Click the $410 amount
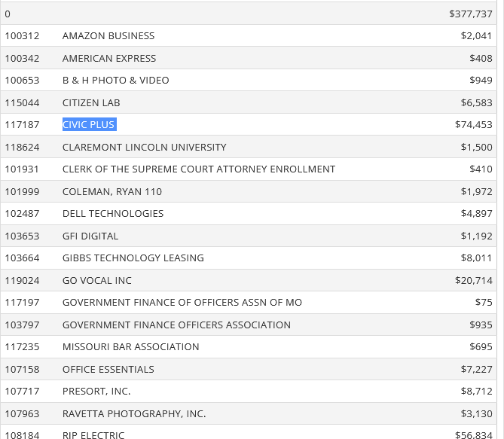The height and width of the screenshot is (439, 504). click(481, 169)
